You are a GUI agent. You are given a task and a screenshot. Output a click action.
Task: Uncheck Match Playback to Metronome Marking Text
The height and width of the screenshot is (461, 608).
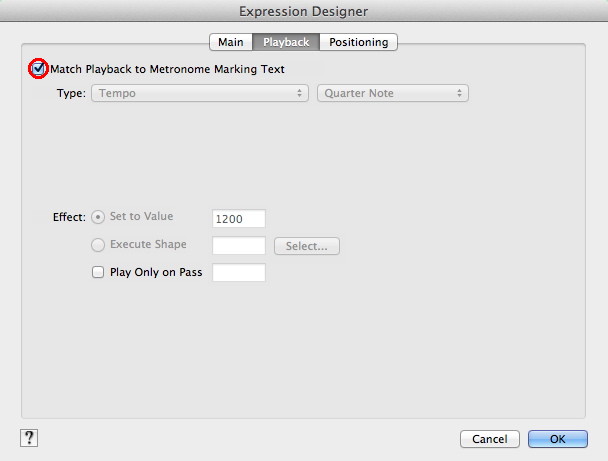click(39, 69)
